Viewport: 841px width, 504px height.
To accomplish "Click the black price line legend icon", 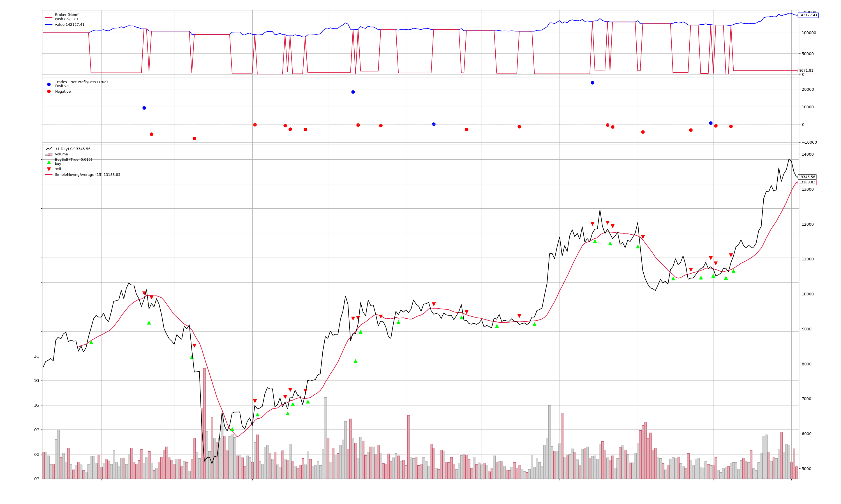I will click(48, 149).
